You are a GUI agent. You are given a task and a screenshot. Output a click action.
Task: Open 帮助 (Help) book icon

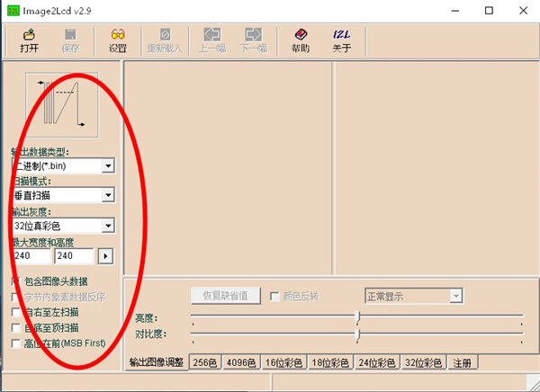tap(301, 40)
